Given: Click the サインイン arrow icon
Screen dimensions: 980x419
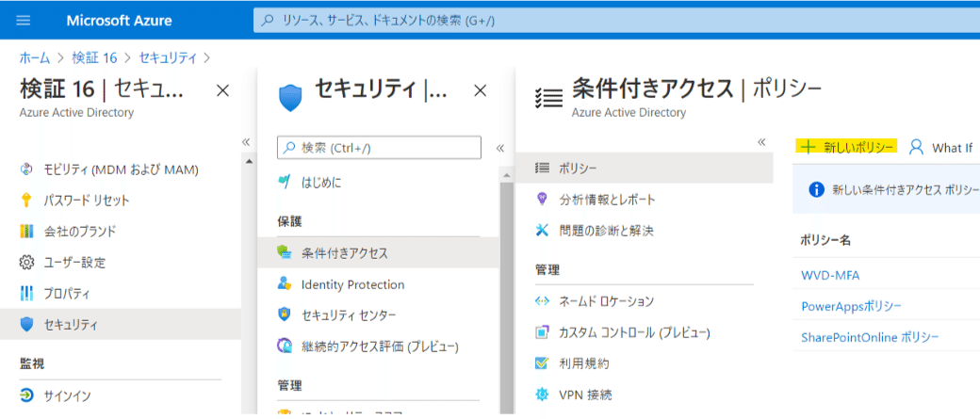Looking at the screenshot, I should tap(26, 395).
